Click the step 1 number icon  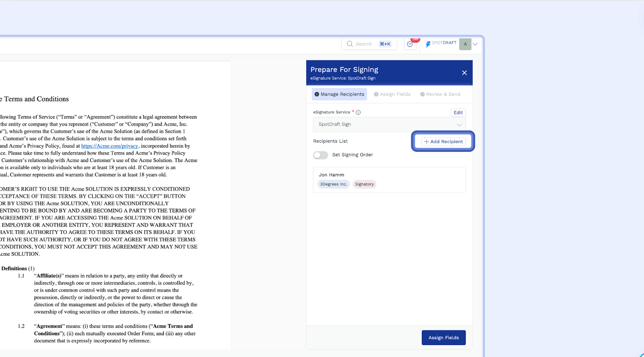[x=317, y=94]
